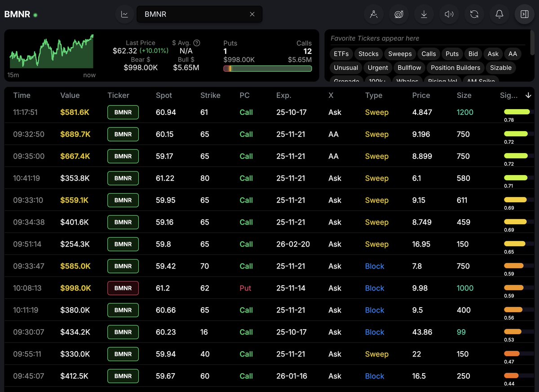
Task: Click the 10:41:19 time cell
Action: click(x=27, y=178)
